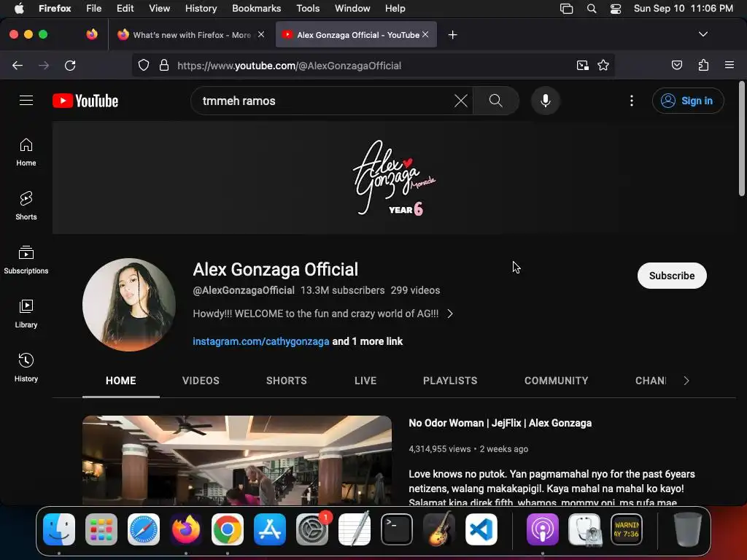Open No Odor Woman video title
Viewport: 747px width, 560px height.
500,423
